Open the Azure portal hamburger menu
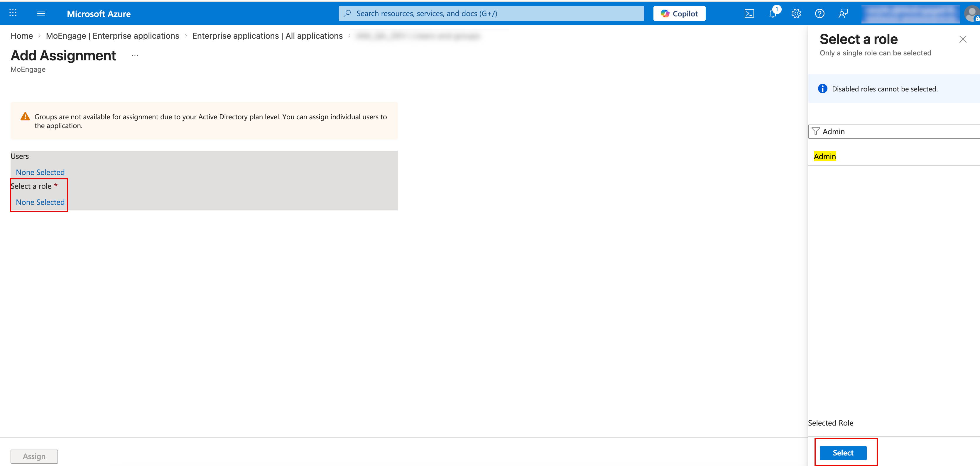The height and width of the screenshot is (466, 980). pos(41,14)
